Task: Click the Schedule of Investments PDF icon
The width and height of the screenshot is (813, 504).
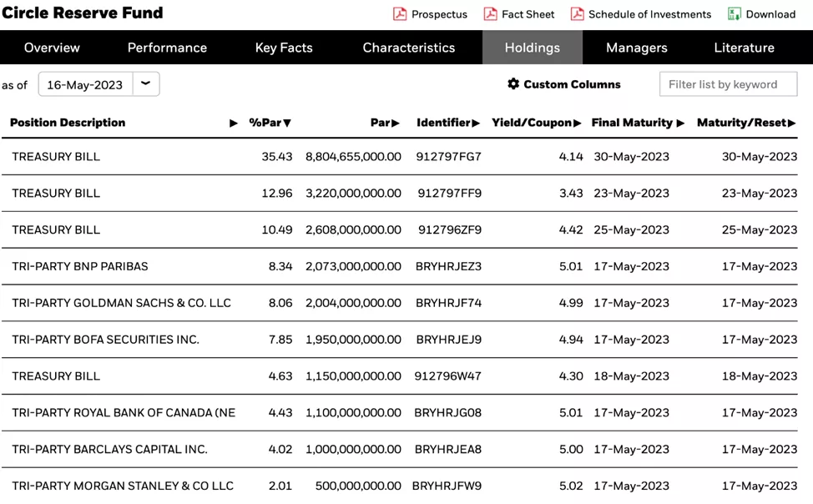Action: tap(577, 14)
